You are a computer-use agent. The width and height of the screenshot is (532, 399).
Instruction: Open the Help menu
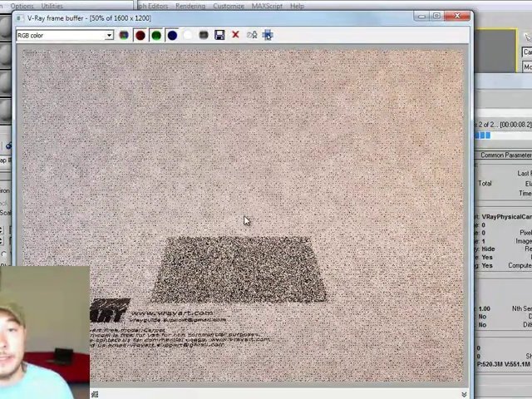click(297, 6)
